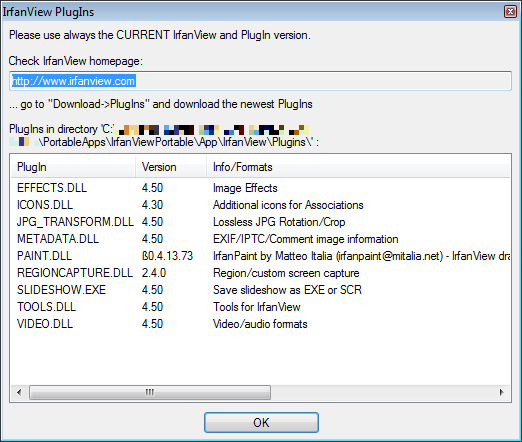Click 'Tools for IrfanView' text
The image size is (522, 442).
click(257, 307)
